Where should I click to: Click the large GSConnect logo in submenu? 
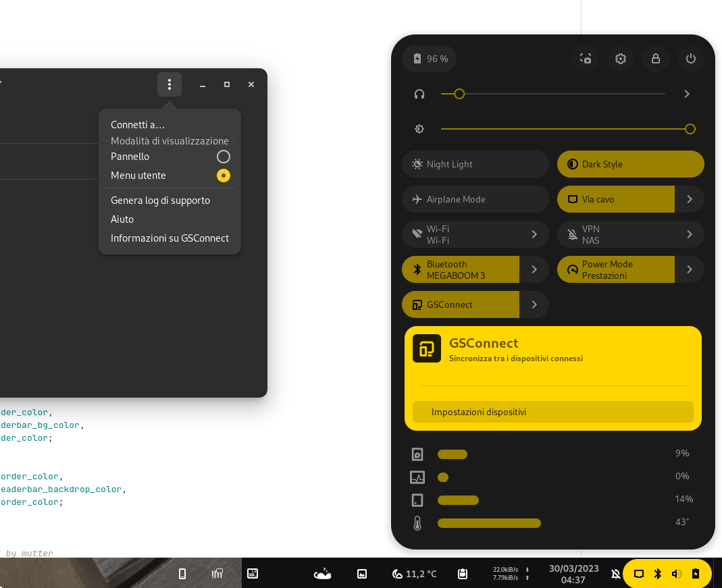[427, 348]
